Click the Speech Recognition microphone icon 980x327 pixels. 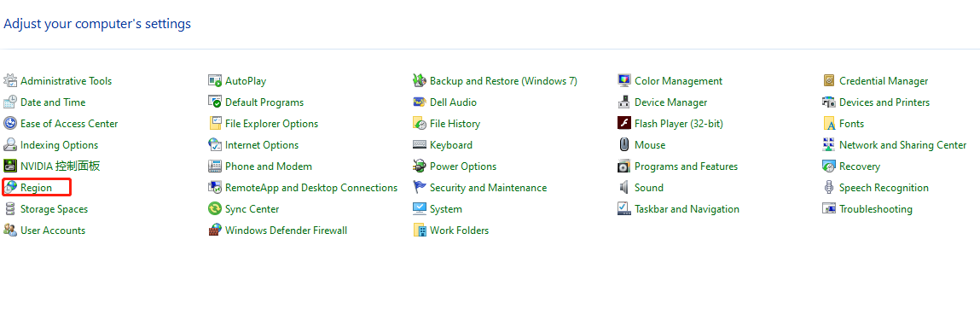(x=829, y=187)
